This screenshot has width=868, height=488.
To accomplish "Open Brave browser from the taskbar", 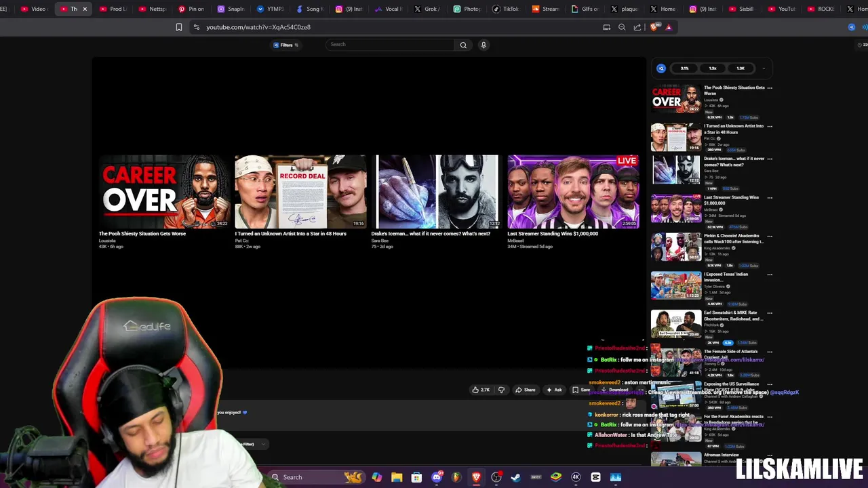I will pos(476,477).
